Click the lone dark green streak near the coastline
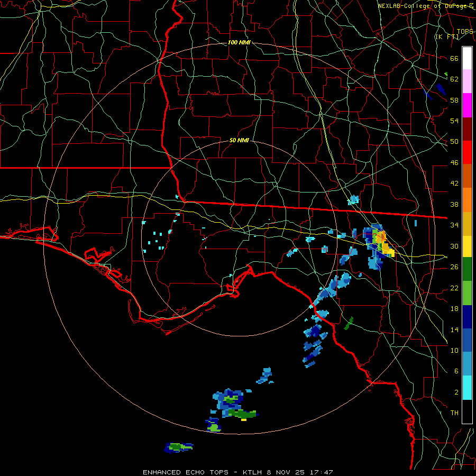 coord(349,324)
